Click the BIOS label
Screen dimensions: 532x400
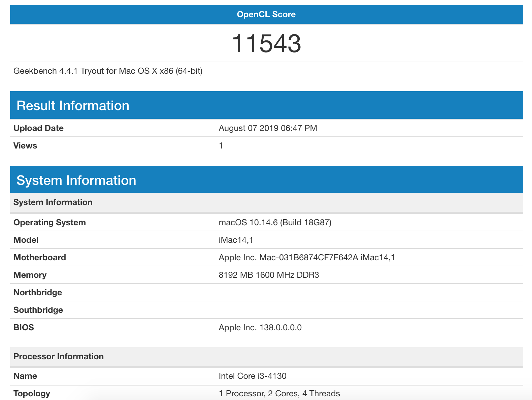tap(24, 328)
